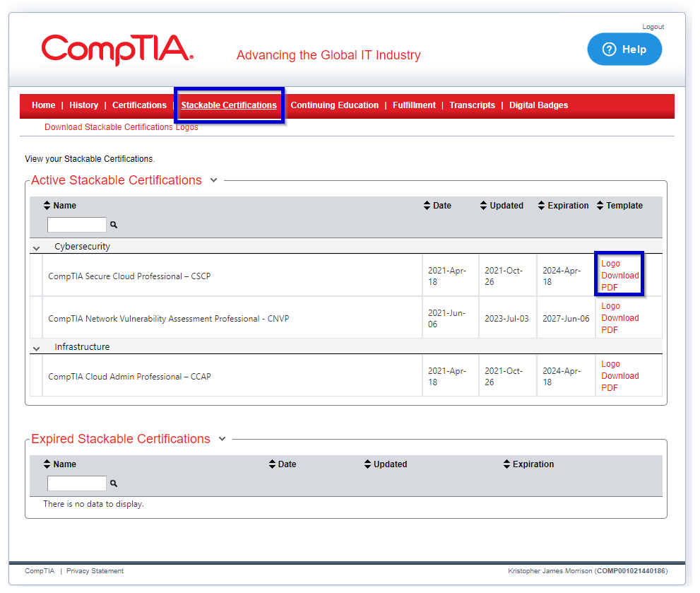Click the CNVP expiration '2027-Jun-06' cell
Image resolution: width=700 pixels, height=593 pixels.
pos(566,319)
